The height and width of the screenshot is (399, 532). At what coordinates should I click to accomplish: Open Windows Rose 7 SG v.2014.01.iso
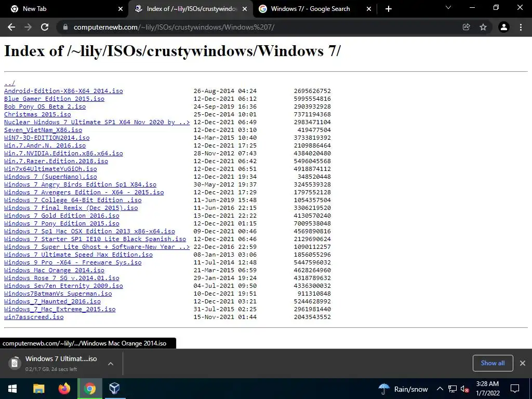coord(62,278)
